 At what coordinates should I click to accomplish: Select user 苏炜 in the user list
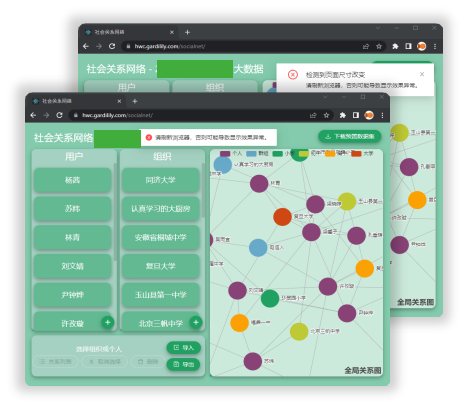[x=72, y=209]
